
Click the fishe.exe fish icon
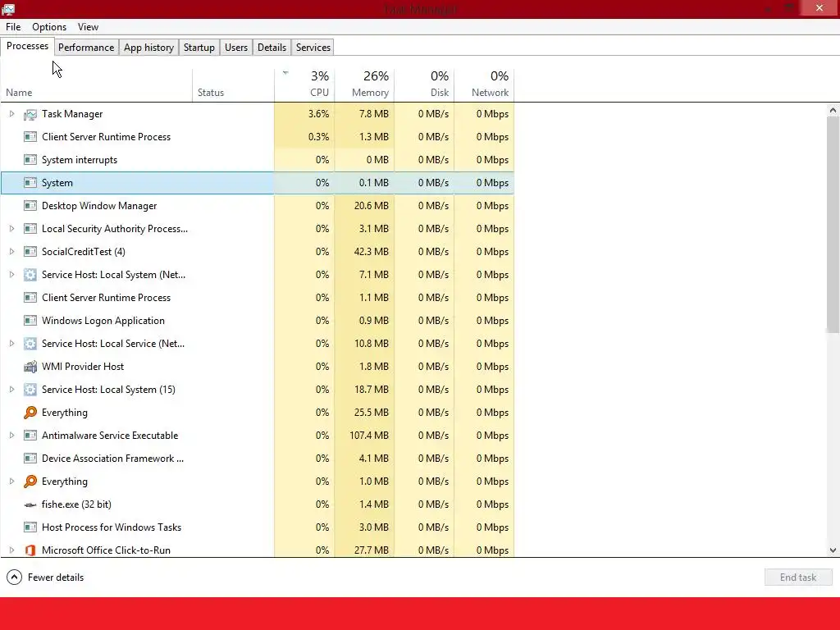point(30,504)
